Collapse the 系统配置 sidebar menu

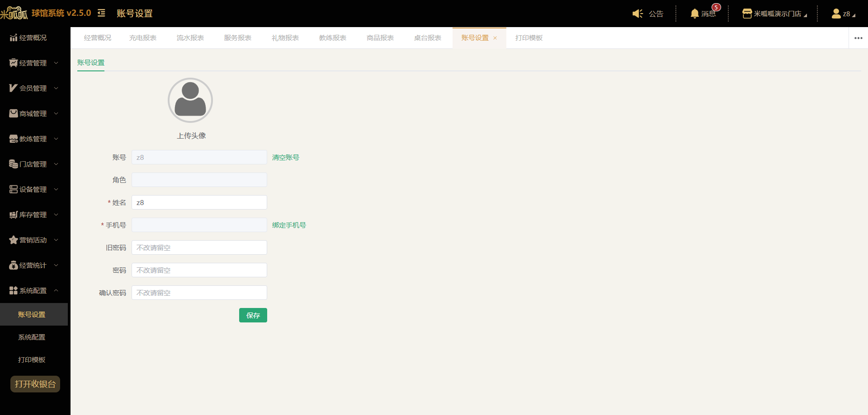click(x=34, y=290)
